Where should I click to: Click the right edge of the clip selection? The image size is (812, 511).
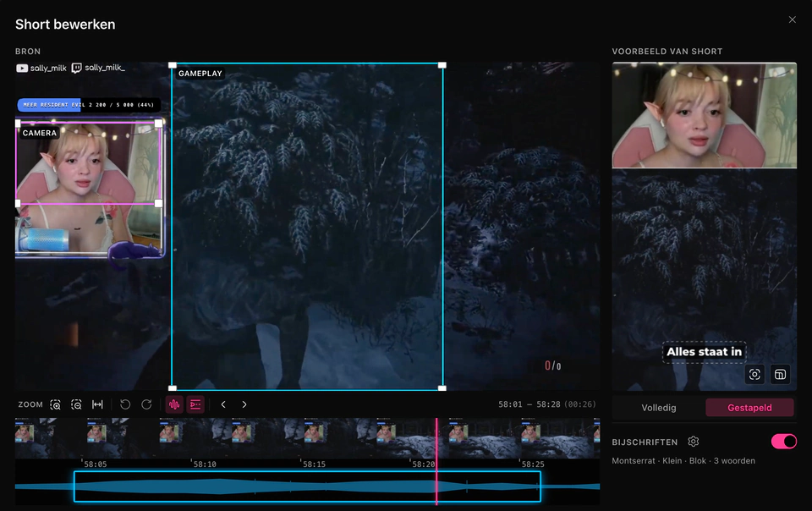pyautogui.click(x=540, y=486)
